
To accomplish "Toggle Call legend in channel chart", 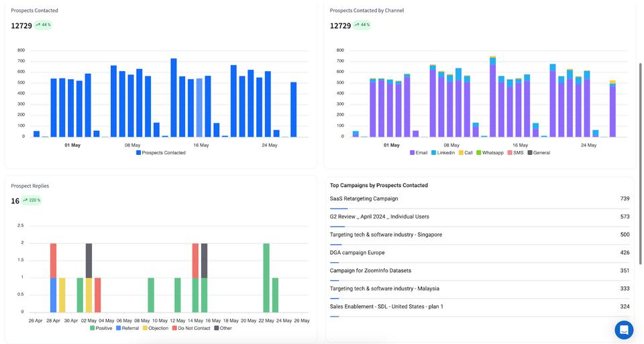I will point(466,153).
